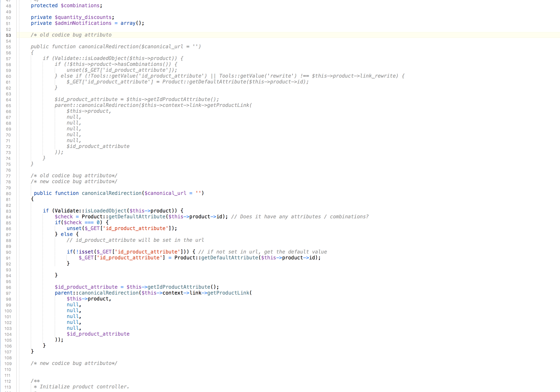
Task: Click line number 107 in the gutter
Action: point(8,352)
